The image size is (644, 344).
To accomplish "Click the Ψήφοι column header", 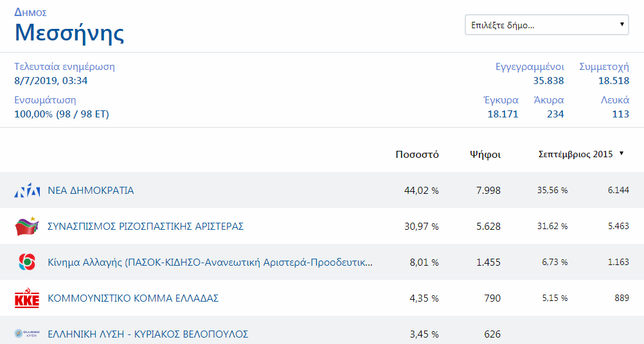I will 485,155.
